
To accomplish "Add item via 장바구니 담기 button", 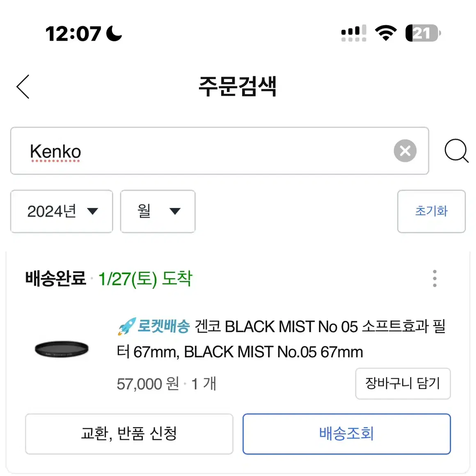I will point(403,383).
